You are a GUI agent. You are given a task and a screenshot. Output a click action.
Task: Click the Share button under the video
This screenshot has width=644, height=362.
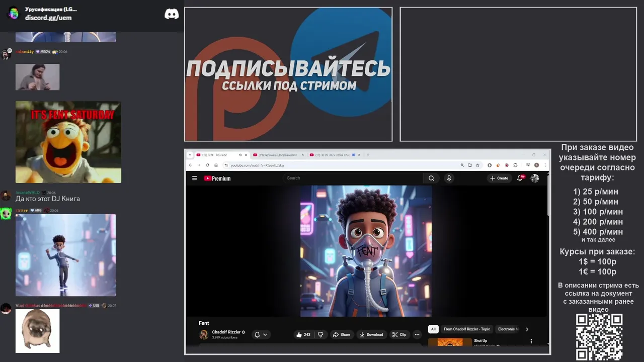[342, 334]
